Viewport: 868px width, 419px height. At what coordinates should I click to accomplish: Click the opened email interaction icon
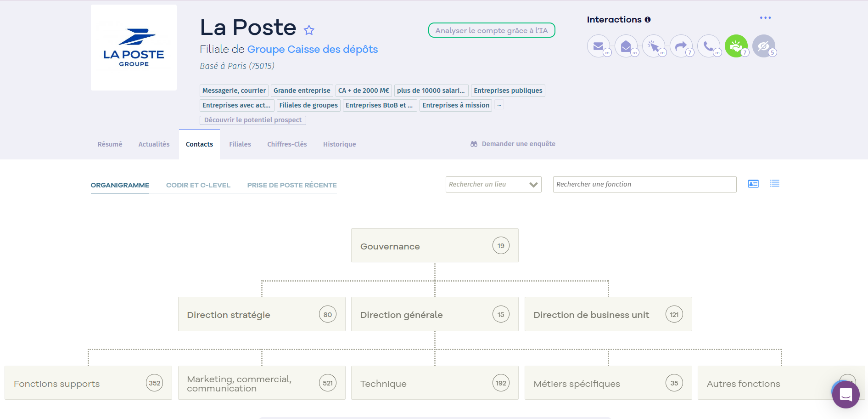(626, 46)
